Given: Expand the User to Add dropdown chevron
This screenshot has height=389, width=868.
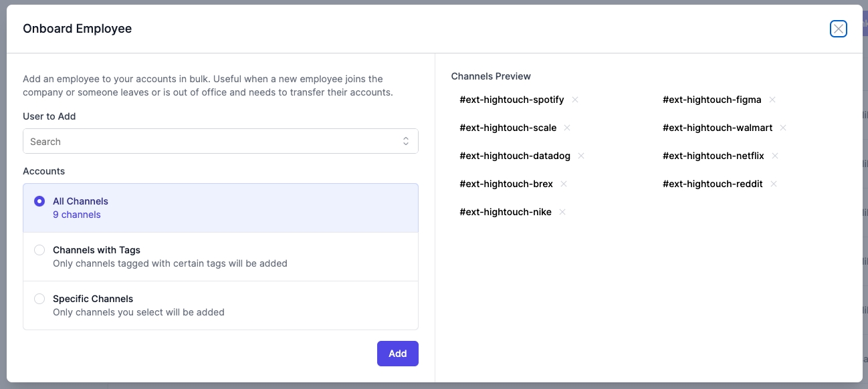Looking at the screenshot, I should (x=406, y=141).
